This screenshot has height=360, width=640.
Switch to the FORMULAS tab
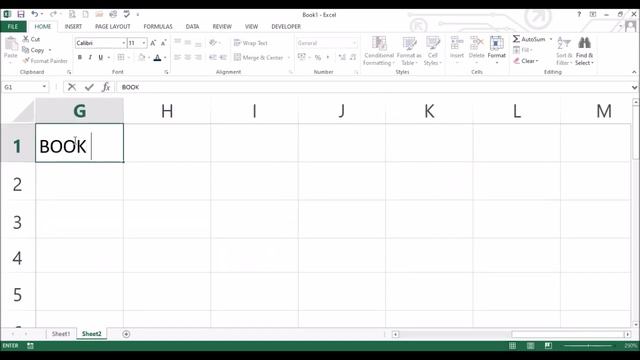click(158, 27)
